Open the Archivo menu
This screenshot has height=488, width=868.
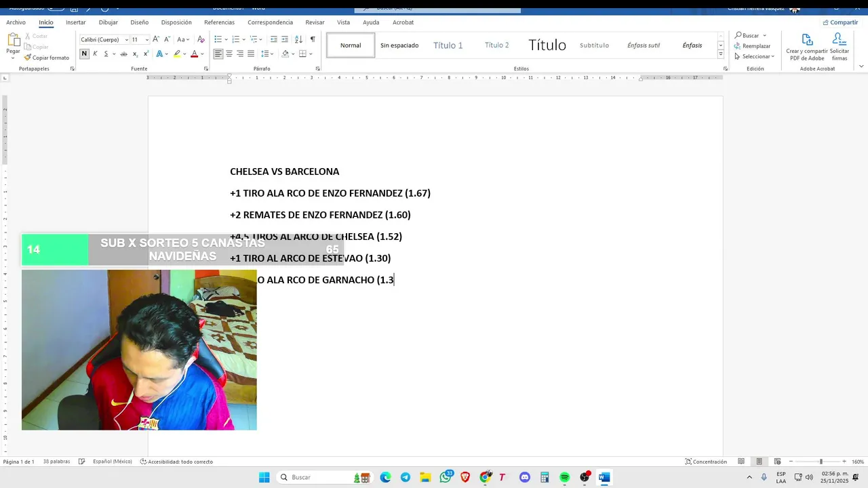[16, 22]
